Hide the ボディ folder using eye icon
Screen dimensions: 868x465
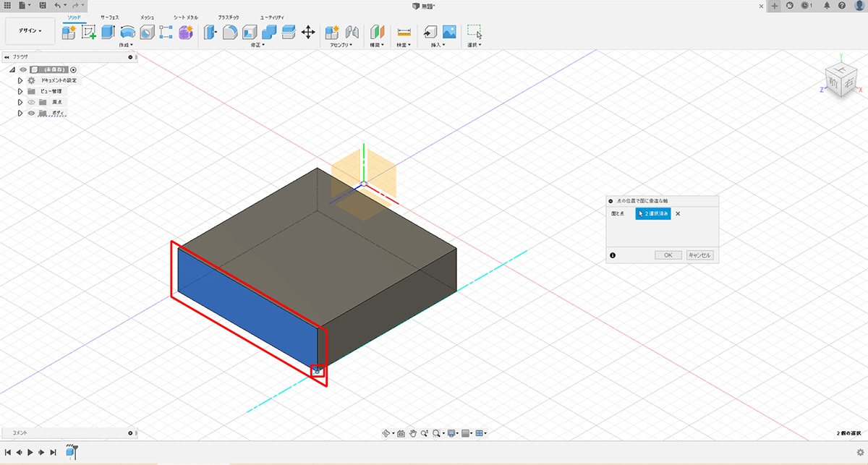point(31,113)
